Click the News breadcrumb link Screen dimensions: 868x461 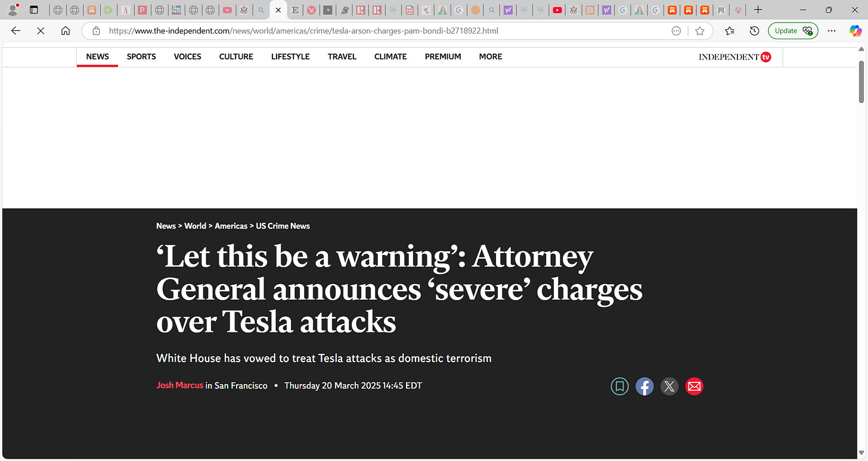(x=166, y=226)
